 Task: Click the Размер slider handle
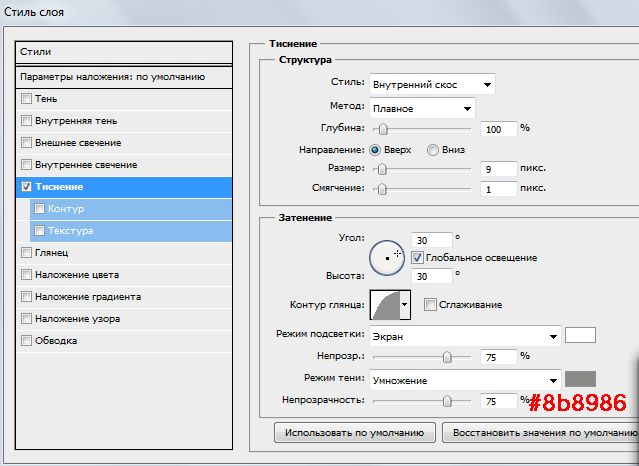(382, 169)
